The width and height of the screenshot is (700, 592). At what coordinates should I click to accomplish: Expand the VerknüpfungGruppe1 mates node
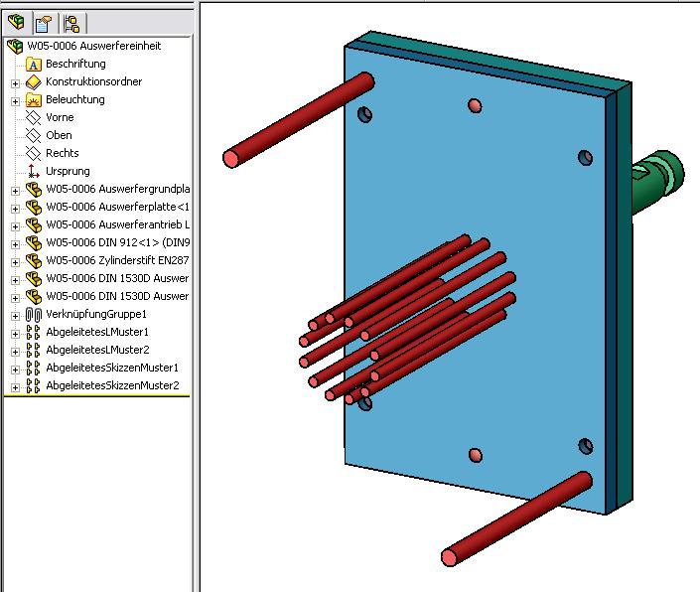(x=15, y=316)
